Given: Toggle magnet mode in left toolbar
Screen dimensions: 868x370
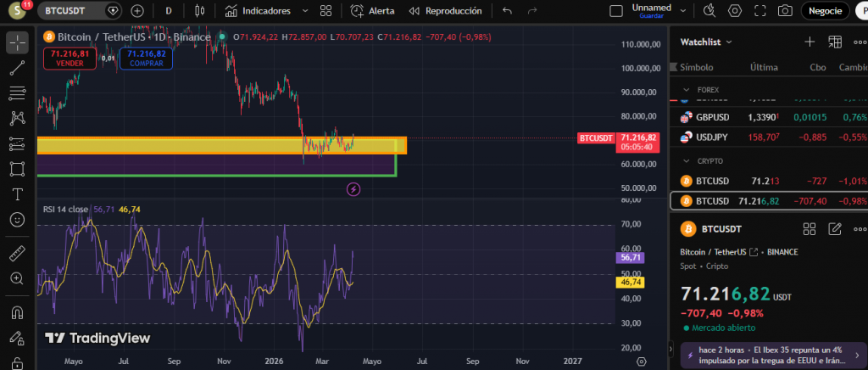Looking at the screenshot, I should tap(17, 312).
